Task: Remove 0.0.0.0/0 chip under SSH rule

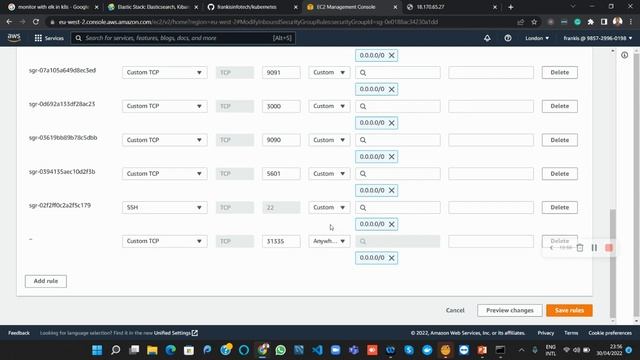Action: tap(391, 224)
